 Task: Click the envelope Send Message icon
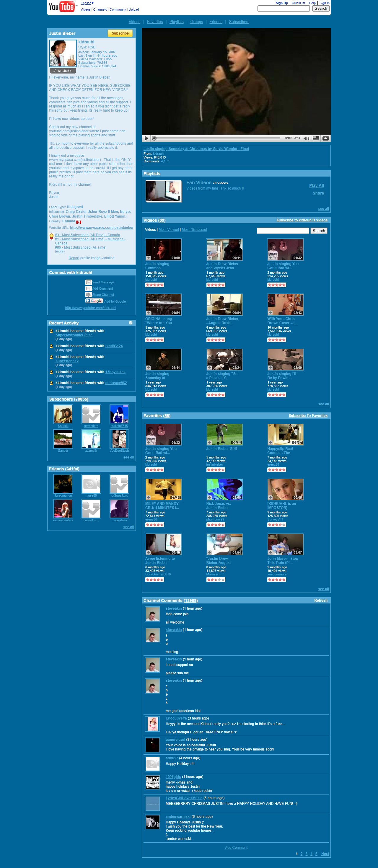click(x=88, y=282)
